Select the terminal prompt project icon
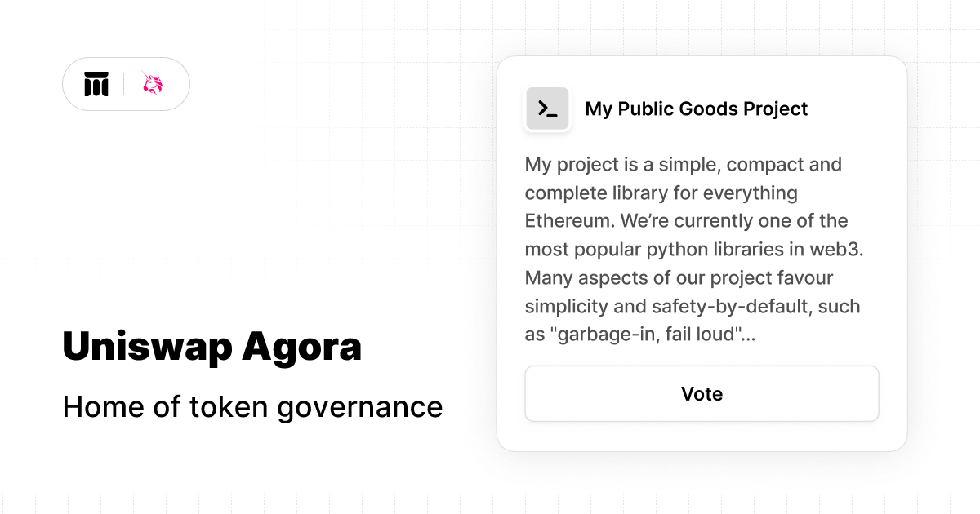 (547, 109)
